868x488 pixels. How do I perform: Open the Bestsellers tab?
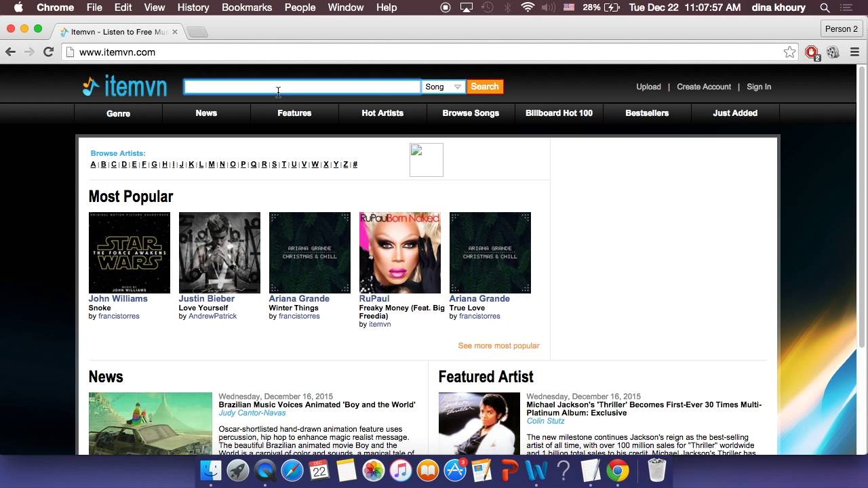647,113
